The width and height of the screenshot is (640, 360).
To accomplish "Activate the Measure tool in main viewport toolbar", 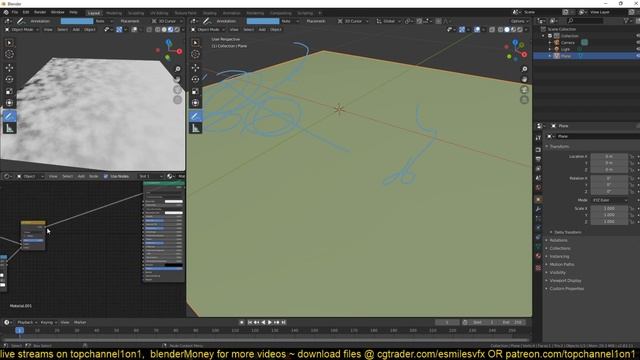I will (196, 128).
